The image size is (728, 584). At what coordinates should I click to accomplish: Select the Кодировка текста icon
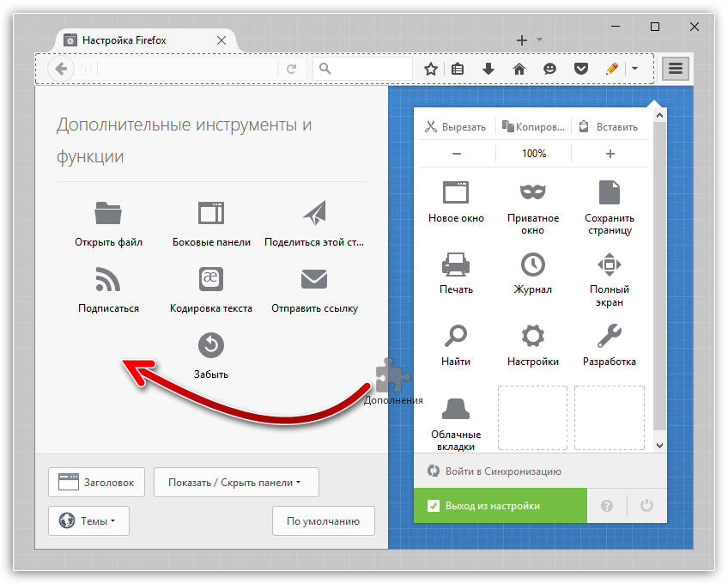pyautogui.click(x=211, y=279)
